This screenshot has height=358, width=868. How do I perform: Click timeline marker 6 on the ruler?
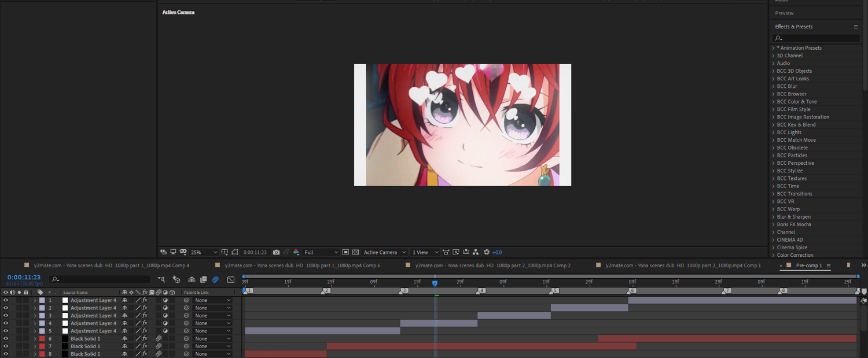click(x=631, y=291)
